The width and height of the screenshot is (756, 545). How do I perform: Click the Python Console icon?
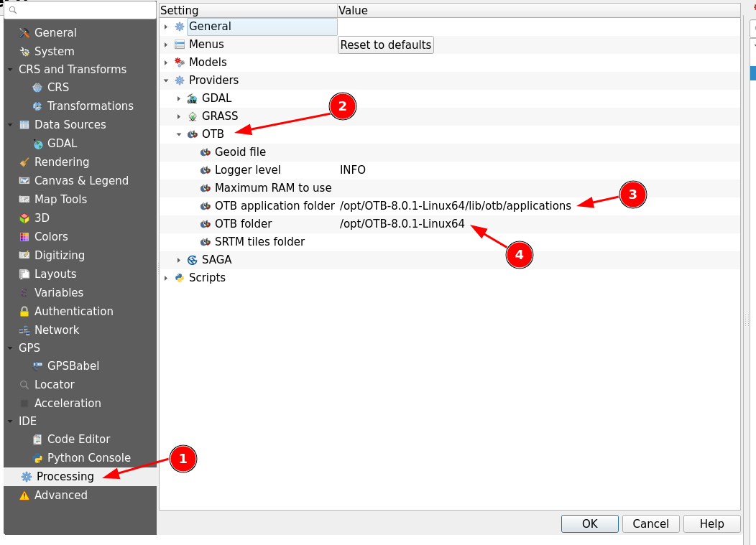coord(37,458)
